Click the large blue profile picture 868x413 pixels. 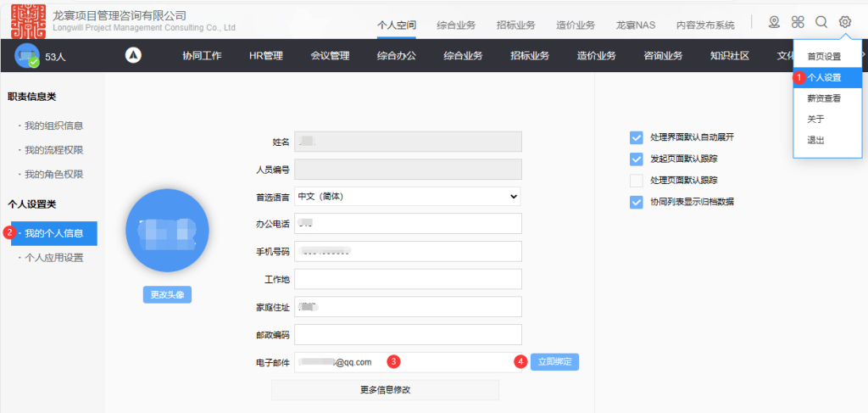pos(167,230)
